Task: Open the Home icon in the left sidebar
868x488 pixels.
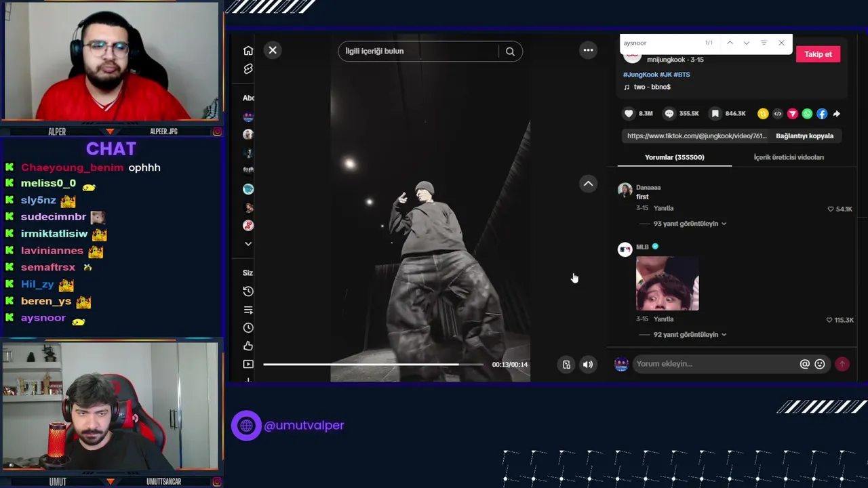Action: coord(248,51)
